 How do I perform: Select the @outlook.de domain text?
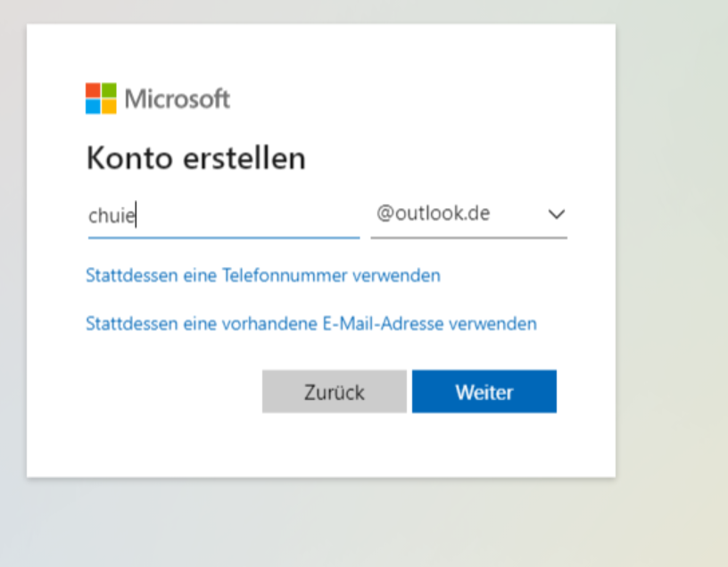[x=434, y=213]
